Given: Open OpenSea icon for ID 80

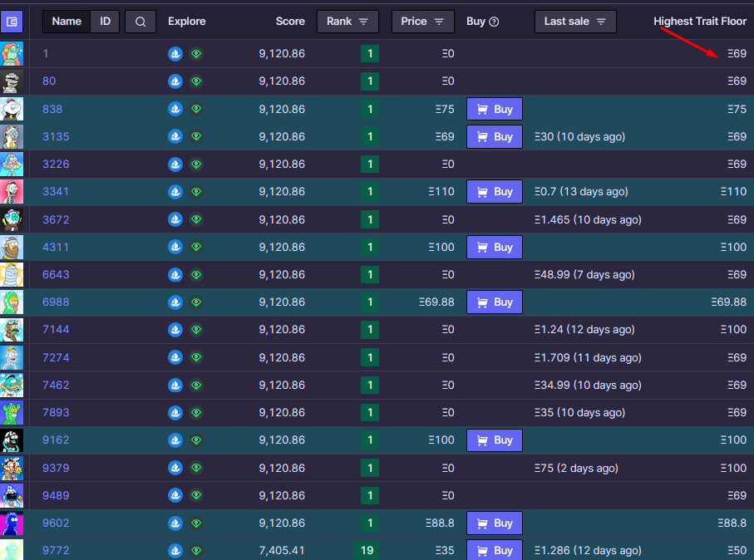Looking at the screenshot, I should click(175, 81).
